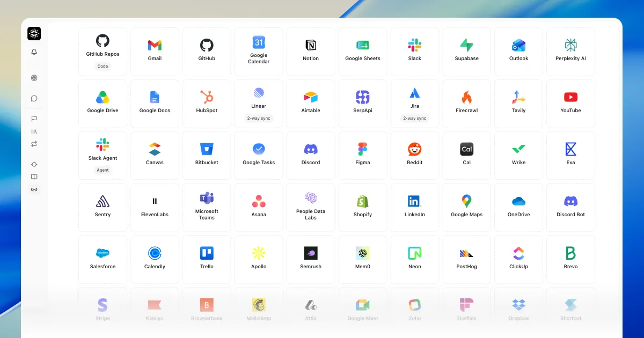This screenshot has height=338, width=644.
Task: Open the library books icon in sidebar
Action: (34, 131)
